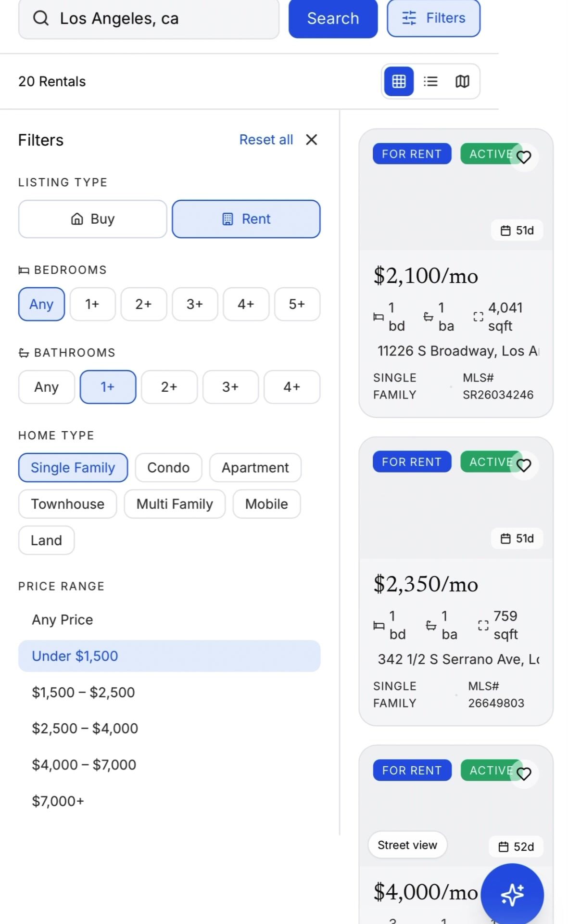Viewport: 568px width, 924px height.
Task: Open the Filters button
Action: click(433, 18)
